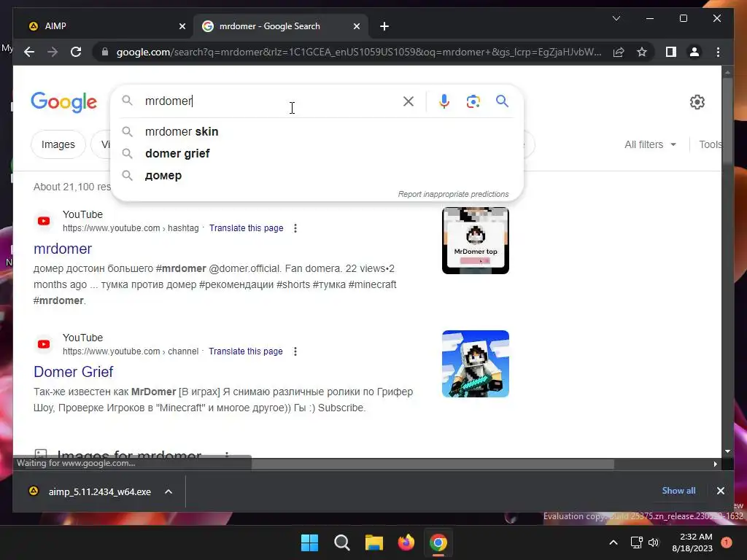747x560 pixels.
Task: Open options for the mrdomer YouTube result
Action: (295, 228)
